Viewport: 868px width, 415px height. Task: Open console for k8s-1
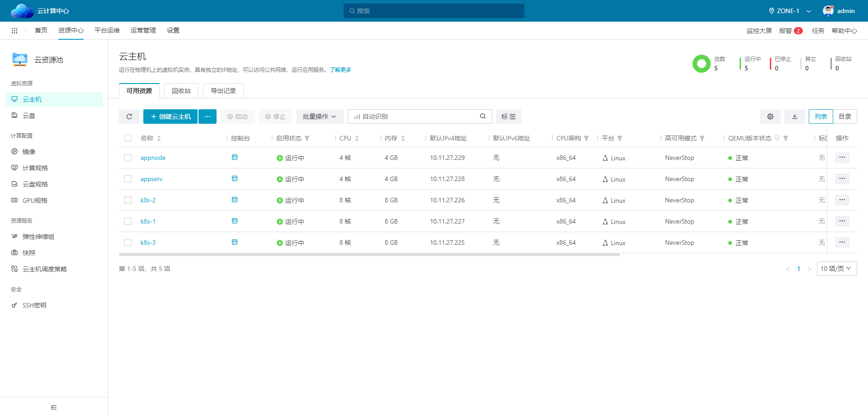[235, 221]
